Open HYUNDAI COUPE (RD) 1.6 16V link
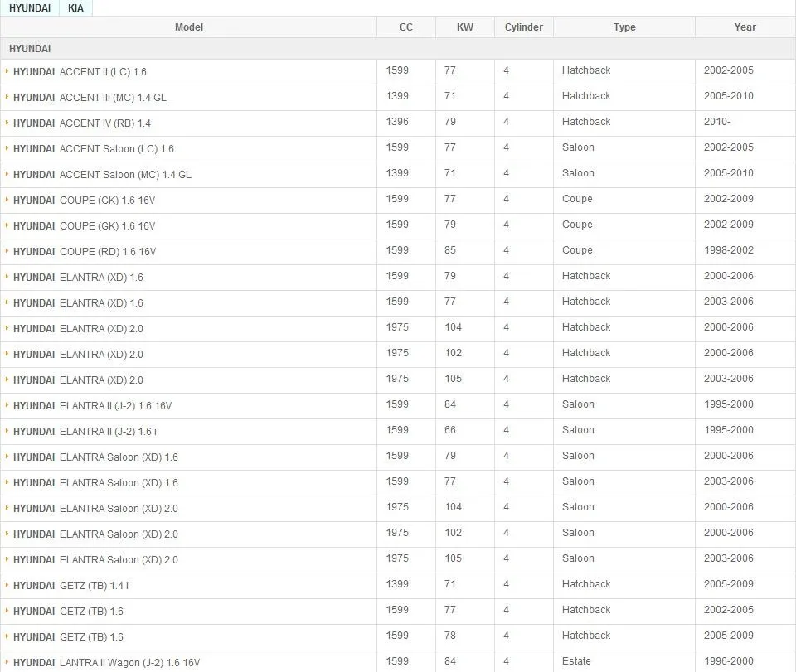 pyautogui.click(x=85, y=252)
